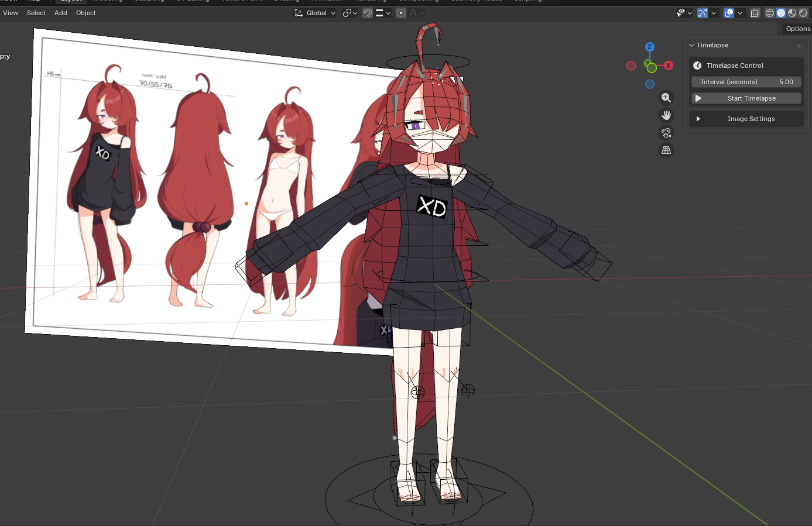Open the Add menu
812x526 pixels.
[61, 13]
